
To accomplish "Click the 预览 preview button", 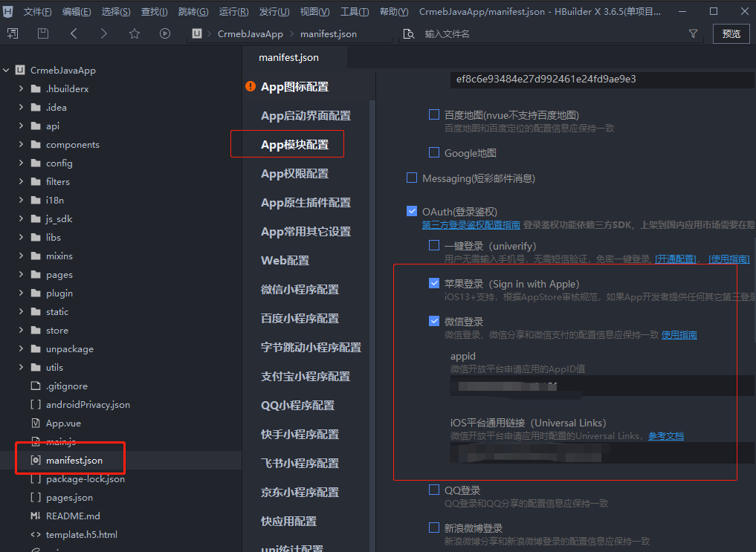I will pos(731,33).
